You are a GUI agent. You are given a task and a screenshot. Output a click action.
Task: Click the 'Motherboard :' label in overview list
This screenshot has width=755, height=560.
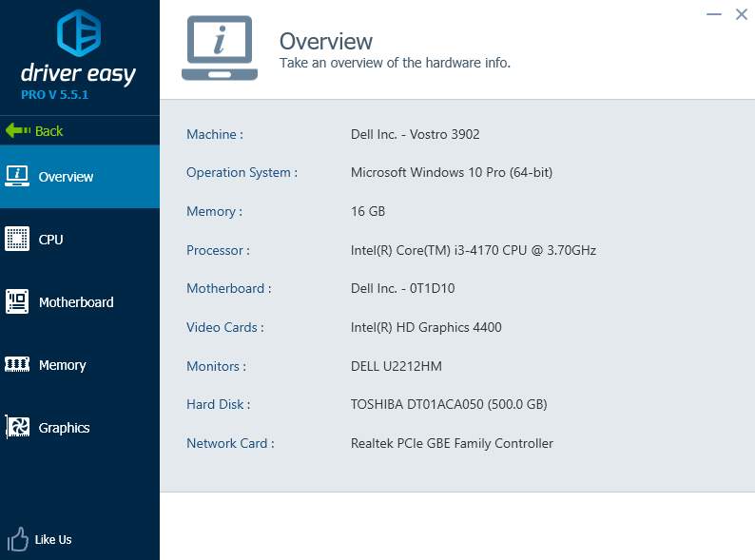tap(229, 288)
